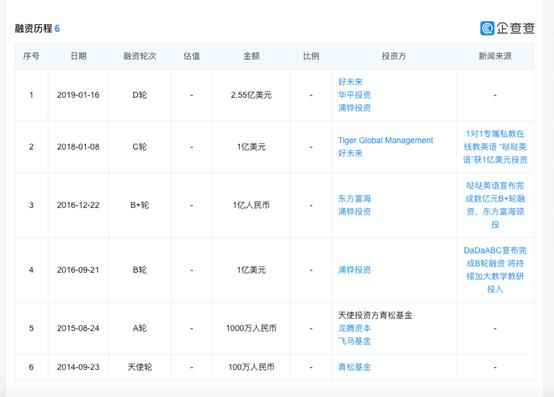Open 涌铧投资 link in the B轮 row
The width and height of the screenshot is (554, 397).
pos(354,270)
